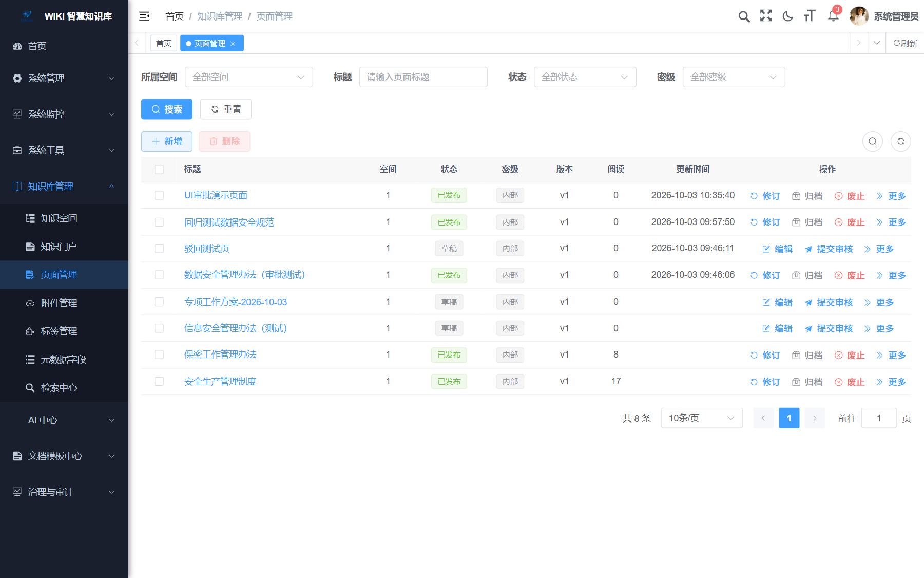Check the 驳回测试页 row checkbox
This screenshot has width=924, height=578.
coord(159,249)
